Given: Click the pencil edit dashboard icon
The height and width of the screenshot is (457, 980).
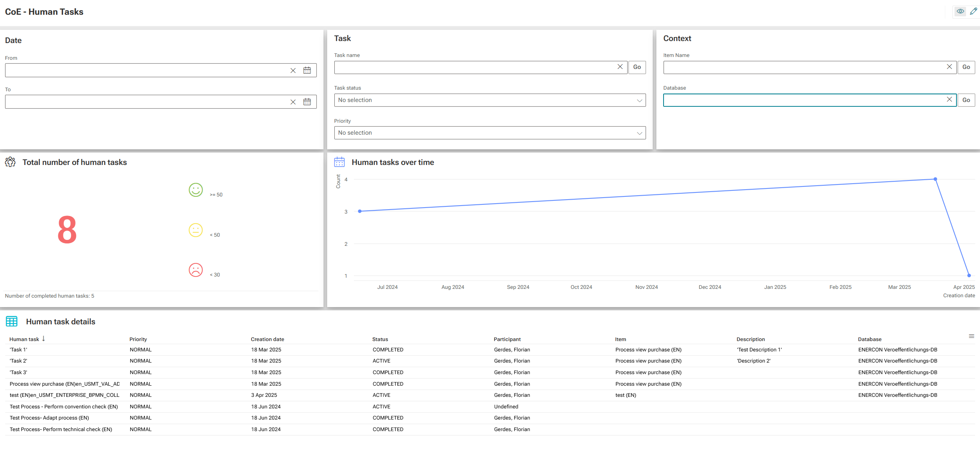Looking at the screenshot, I should [973, 12].
